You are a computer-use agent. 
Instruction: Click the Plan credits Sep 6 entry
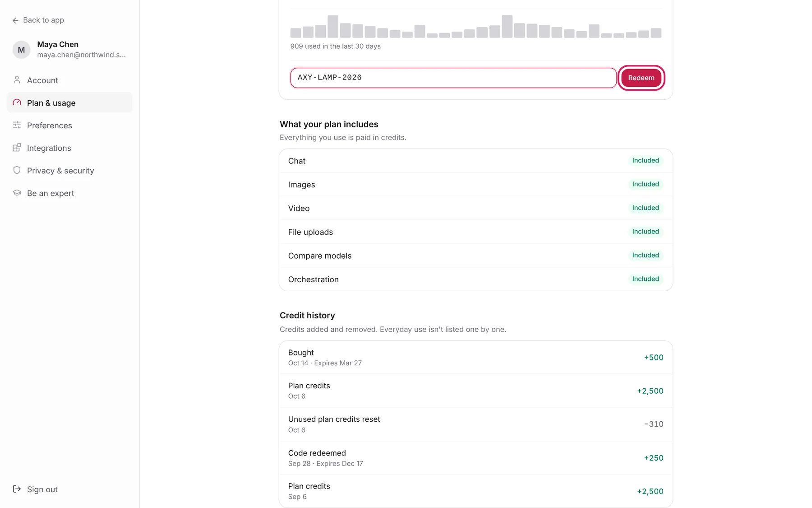point(475,491)
